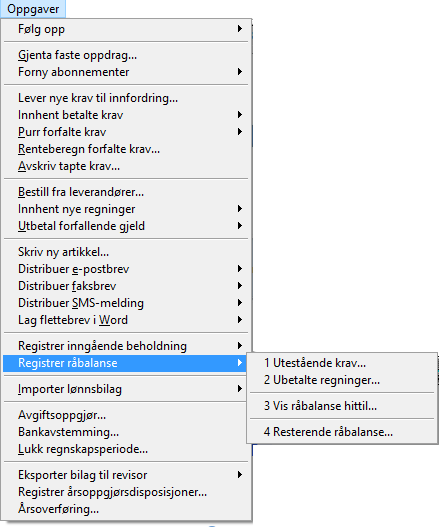This screenshot has width=440, height=527.
Task: Select Skriv ny artikkel
Action: pos(126,252)
